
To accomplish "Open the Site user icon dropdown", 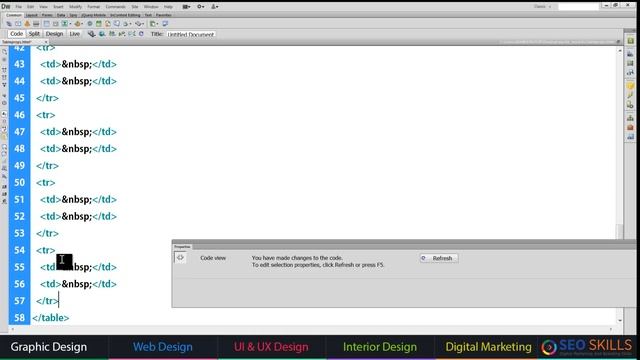I will coord(214,7).
